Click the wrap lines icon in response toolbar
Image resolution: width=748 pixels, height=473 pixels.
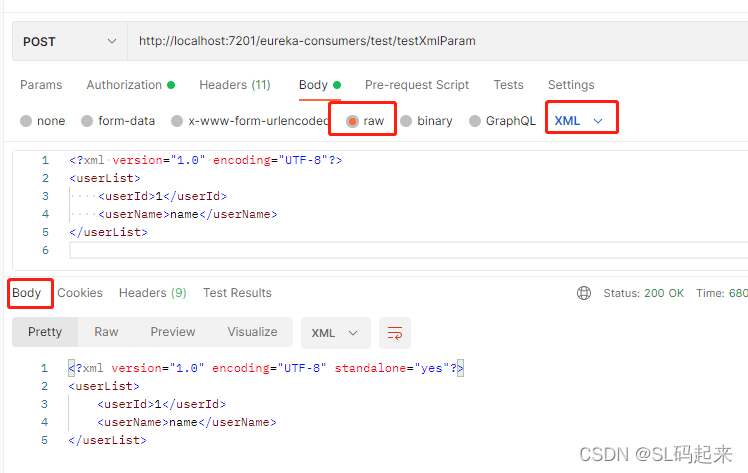pos(395,332)
